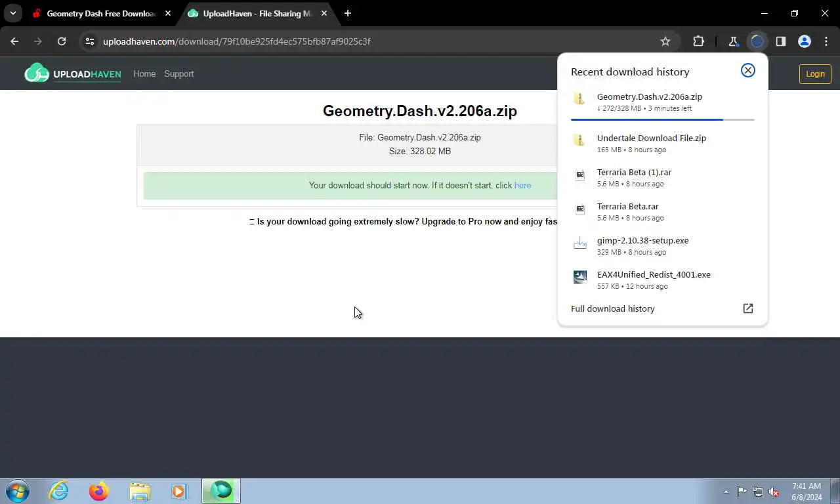Click the uploadhaven.com URL address field
Image resolution: width=840 pixels, height=504 pixels.
coord(236,41)
